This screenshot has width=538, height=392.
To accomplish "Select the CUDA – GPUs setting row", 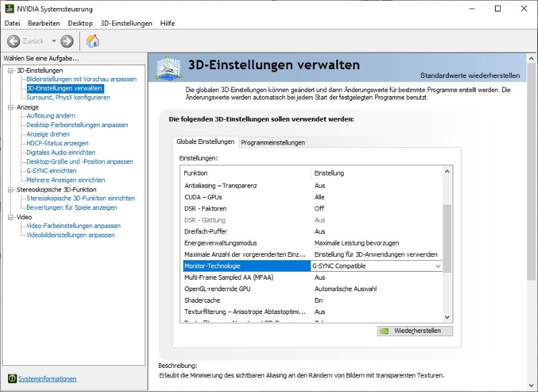I will click(313, 197).
